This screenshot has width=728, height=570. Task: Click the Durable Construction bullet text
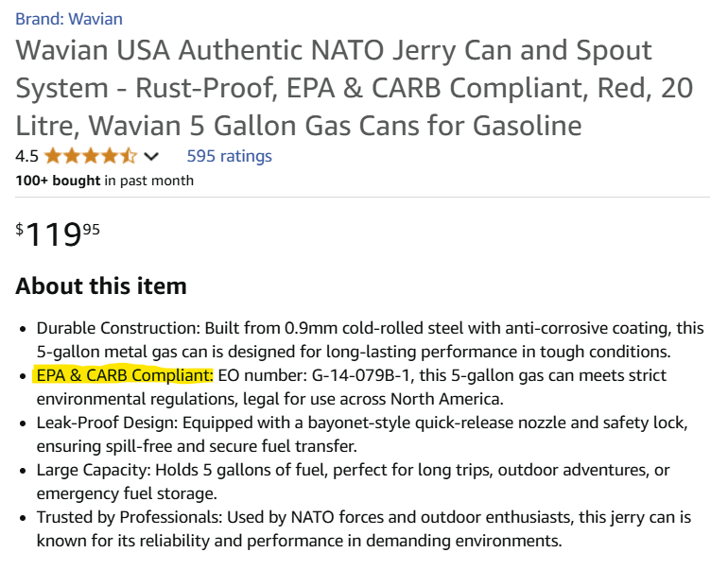click(x=370, y=339)
